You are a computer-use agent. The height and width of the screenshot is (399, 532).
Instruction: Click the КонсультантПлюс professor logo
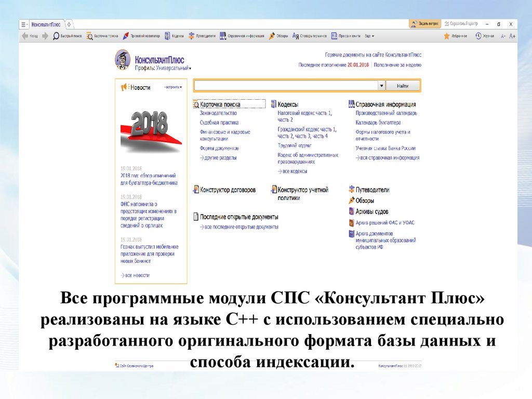(123, 60)
